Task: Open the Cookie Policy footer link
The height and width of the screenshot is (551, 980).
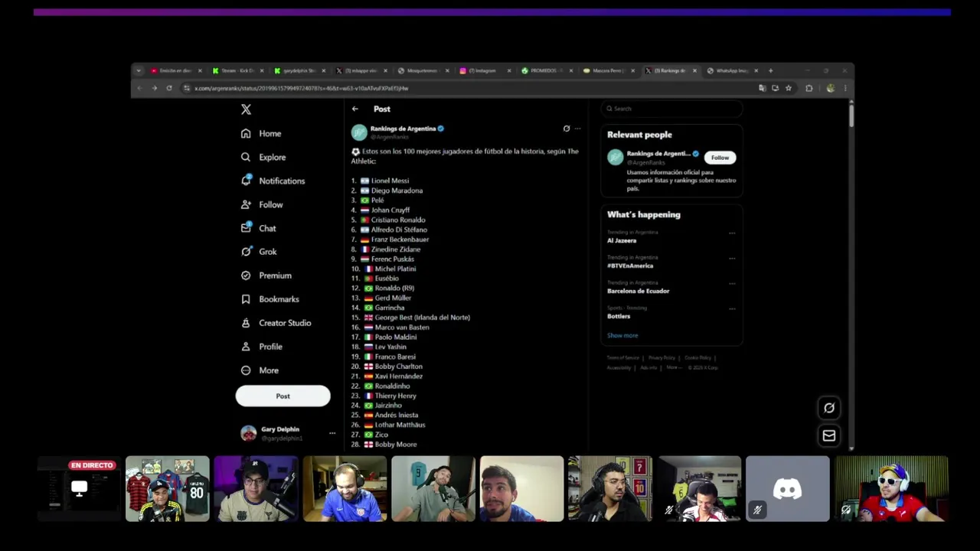Action: 697,357
